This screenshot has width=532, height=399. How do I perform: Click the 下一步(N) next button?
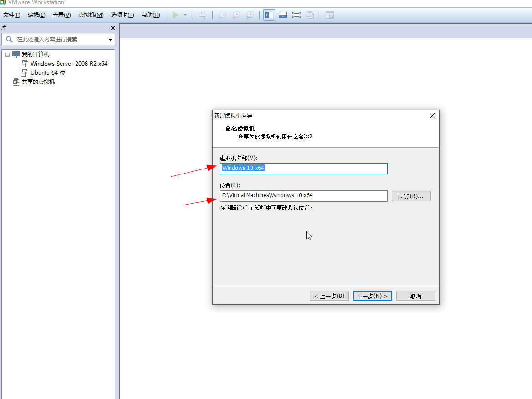372,296
